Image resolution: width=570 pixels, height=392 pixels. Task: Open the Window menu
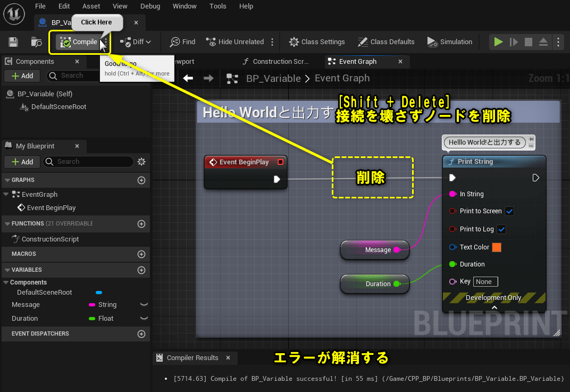click(185, 6)
